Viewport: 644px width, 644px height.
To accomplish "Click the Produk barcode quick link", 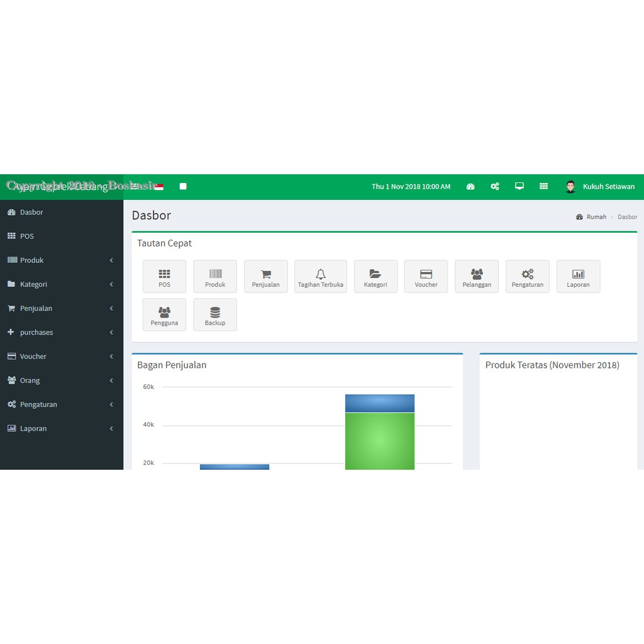I will point(215,277).
